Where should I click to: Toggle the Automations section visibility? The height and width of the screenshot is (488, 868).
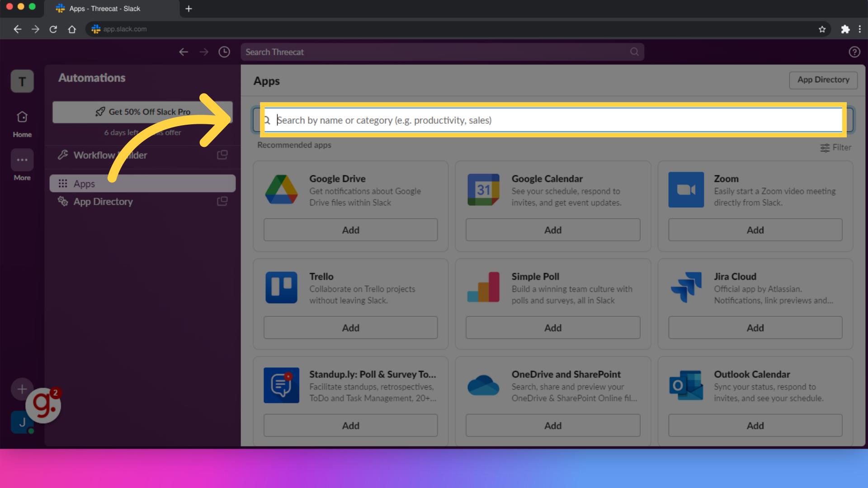92,77
